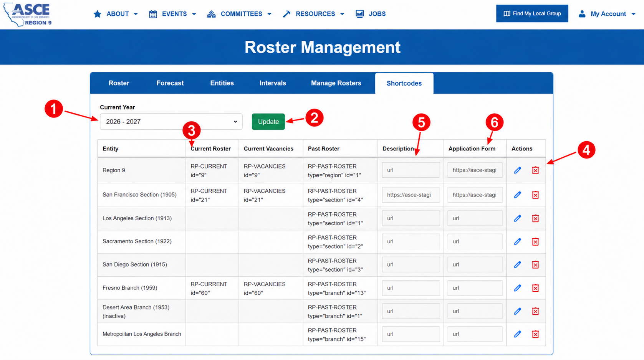Viewport: 644px width, 360px height.
Task: Click the calendar icon beside Events
Action: pyautogui.click(x=153, y=14)
